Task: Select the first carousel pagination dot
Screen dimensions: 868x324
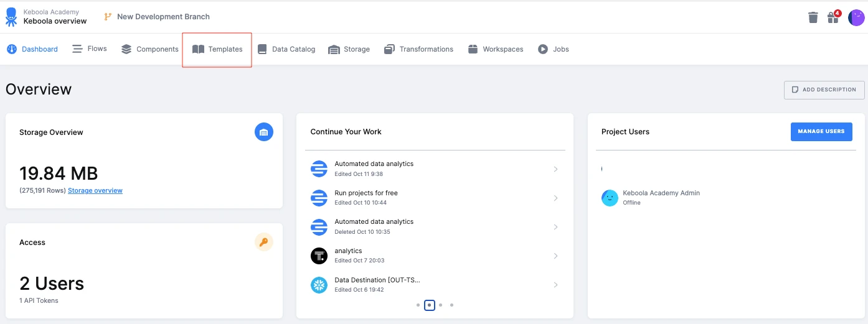Action: [x=418, y=305]
